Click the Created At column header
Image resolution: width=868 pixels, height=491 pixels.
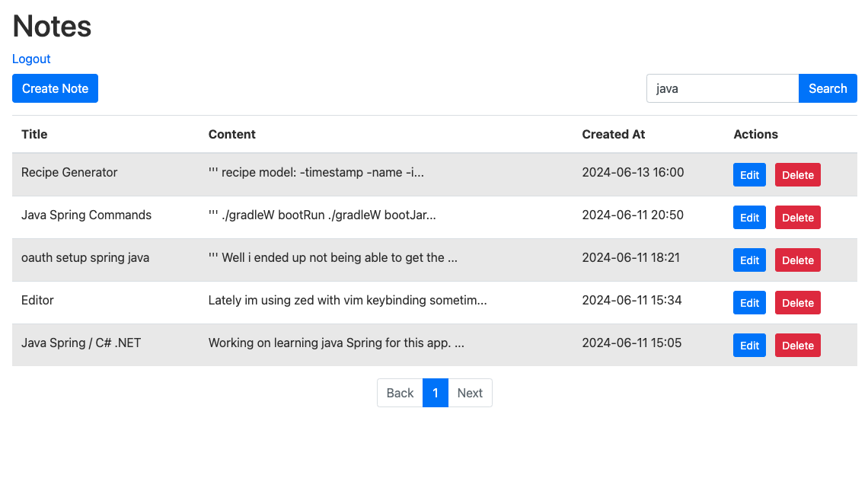[613, 134]
